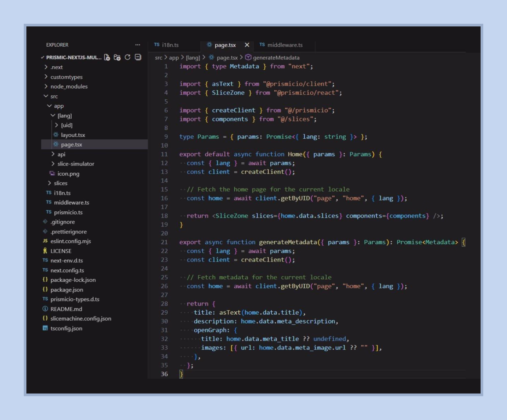Viewport: 507px width, 420px height.
Task: Click the generateMetadata breadcrumb symbol
Action: pyautogui.click(x=276, y=58)
